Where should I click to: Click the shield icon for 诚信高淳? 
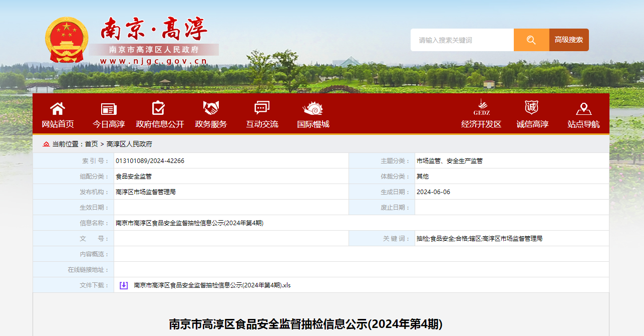(531, 107)
